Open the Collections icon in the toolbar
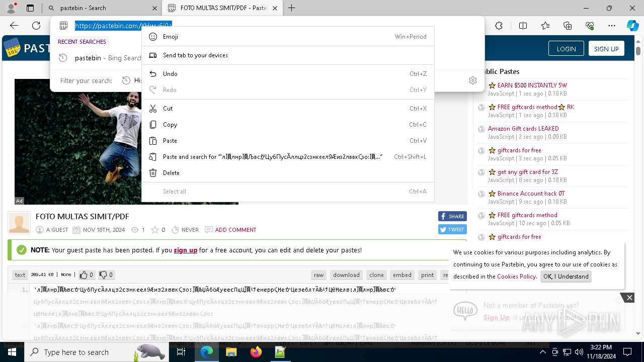 pos(568,26)
